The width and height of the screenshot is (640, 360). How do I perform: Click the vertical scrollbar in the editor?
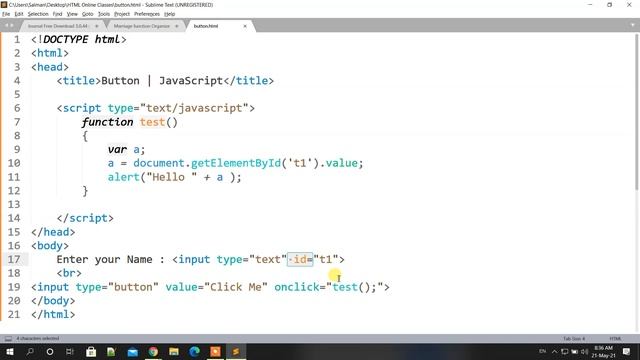coord(637,111)
